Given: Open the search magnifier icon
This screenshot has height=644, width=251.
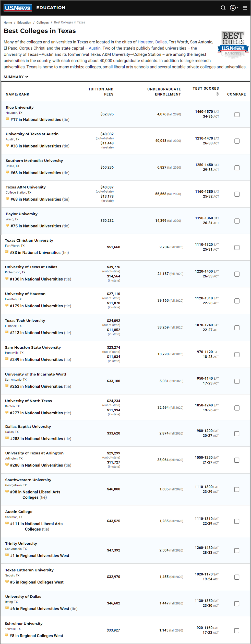Looking at the screenshot, I should [x=223, y=8].
